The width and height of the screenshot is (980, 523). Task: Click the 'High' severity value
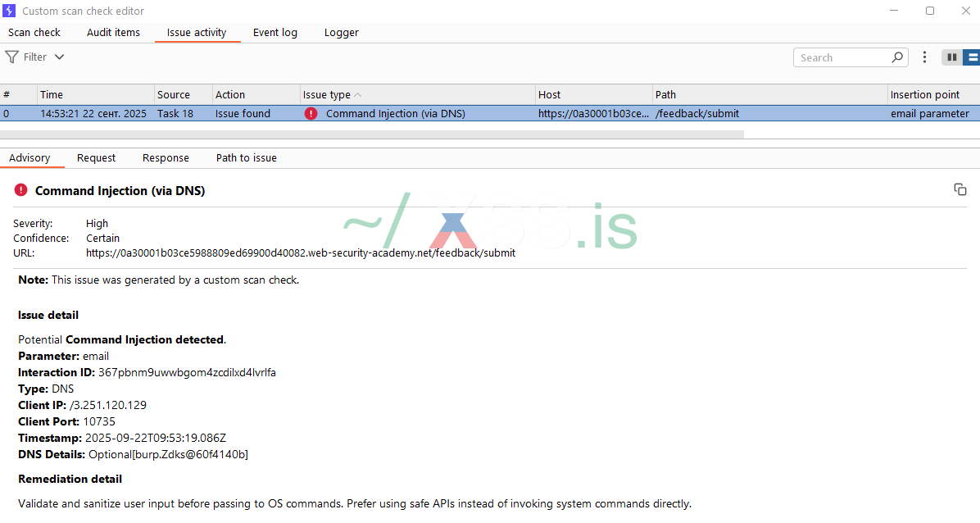click(x=97, y=223)
